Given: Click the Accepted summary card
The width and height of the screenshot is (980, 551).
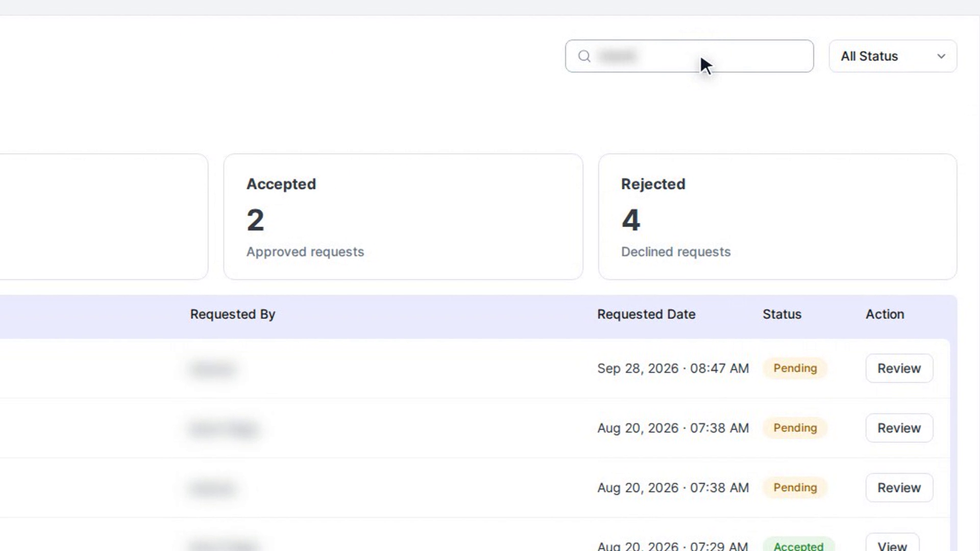Looking at the screenshot, I should pyautogui.click(x=403, y=217).
